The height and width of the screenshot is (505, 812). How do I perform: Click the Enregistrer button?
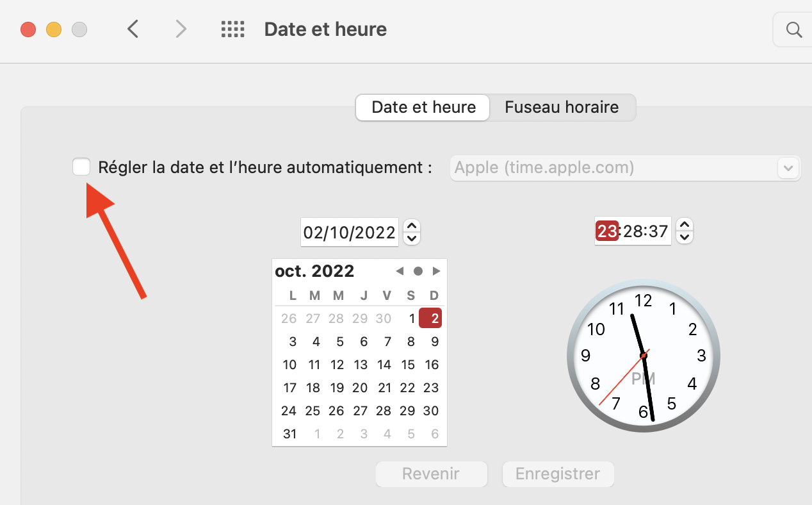[x=558, y=474]
